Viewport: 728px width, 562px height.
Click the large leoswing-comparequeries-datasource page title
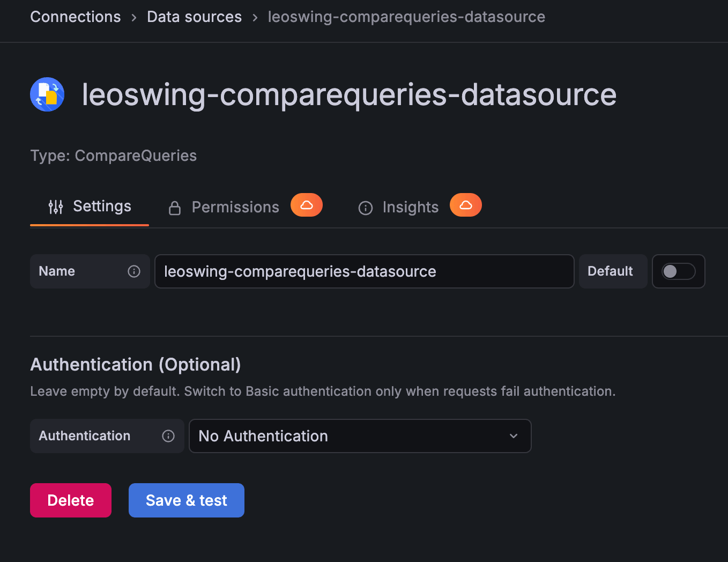pos(350,94)
